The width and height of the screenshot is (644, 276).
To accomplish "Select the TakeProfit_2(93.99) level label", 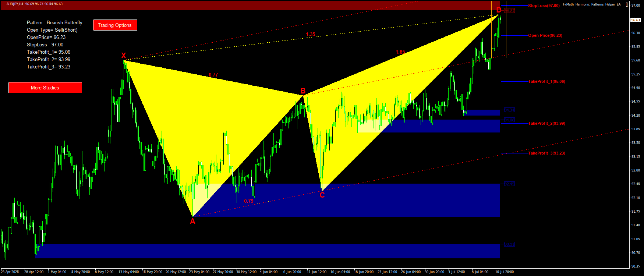I will 546,123.
